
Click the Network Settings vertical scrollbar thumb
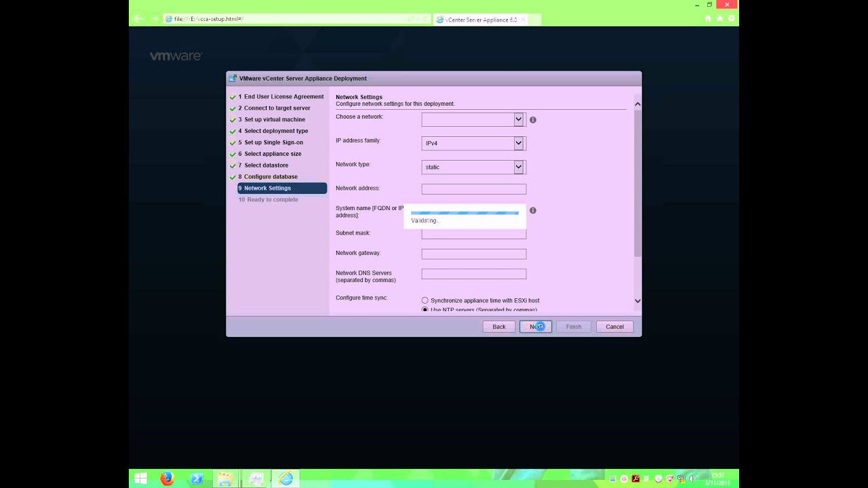tap(637, 183)
